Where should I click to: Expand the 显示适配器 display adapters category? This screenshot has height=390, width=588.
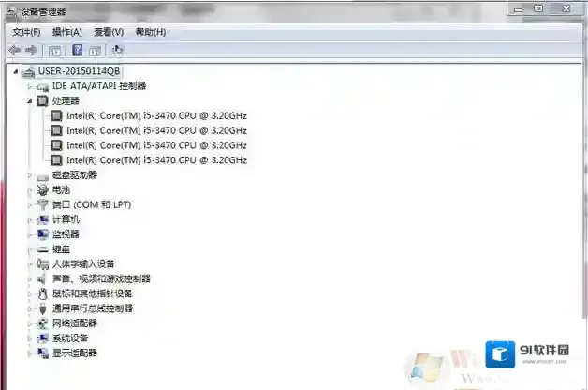[30, 353]
